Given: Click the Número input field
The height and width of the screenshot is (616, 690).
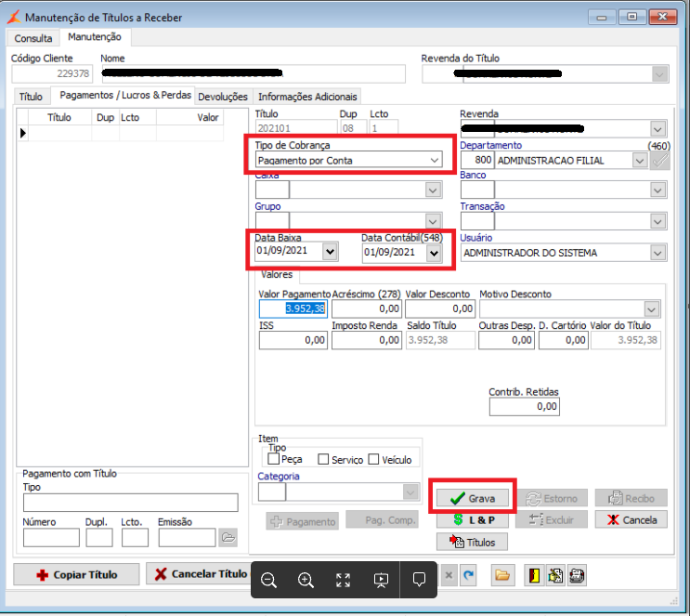Looking at the screenshot, I should tap(51, 537).
